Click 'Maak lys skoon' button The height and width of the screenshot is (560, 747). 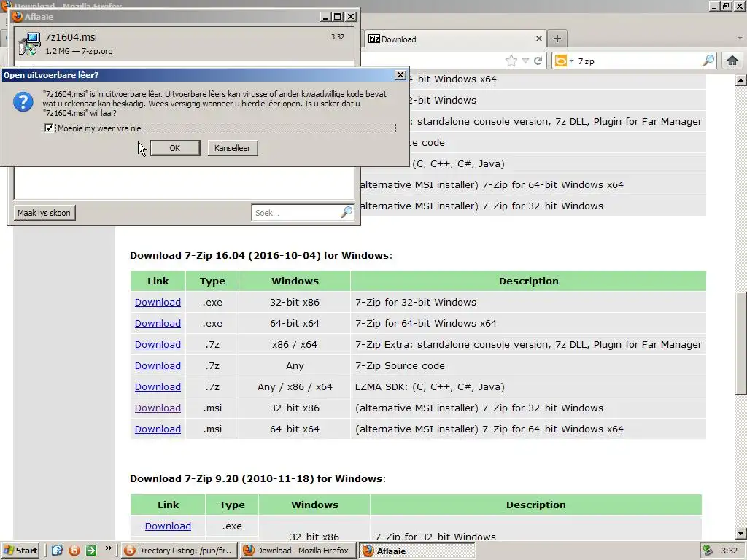click(x=44, y=213)
